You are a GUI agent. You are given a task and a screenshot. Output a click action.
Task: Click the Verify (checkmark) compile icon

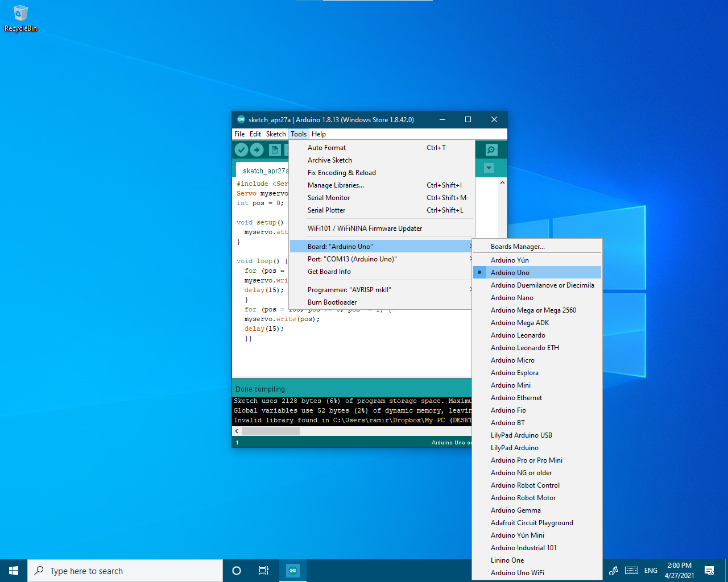[x=241, y=149]
